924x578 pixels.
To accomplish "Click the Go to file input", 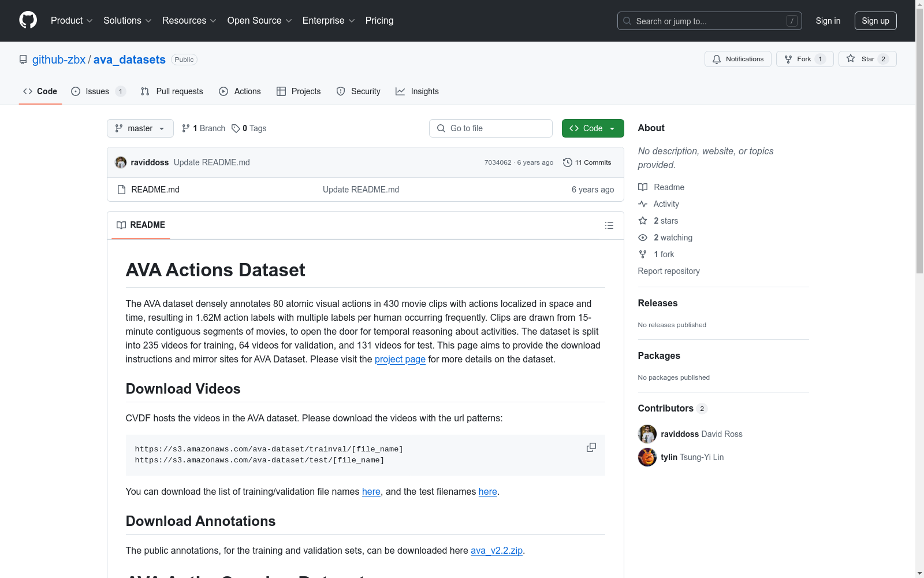I will (491, 128).
